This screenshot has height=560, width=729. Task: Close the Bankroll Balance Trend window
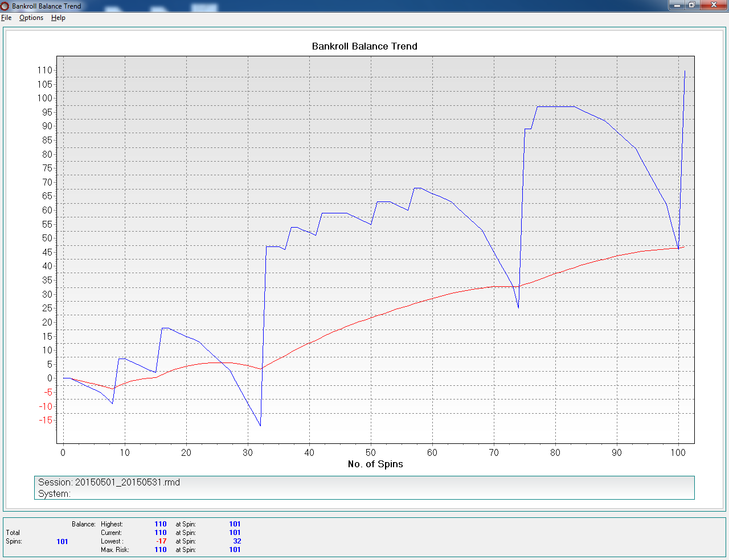coord(714,5)
